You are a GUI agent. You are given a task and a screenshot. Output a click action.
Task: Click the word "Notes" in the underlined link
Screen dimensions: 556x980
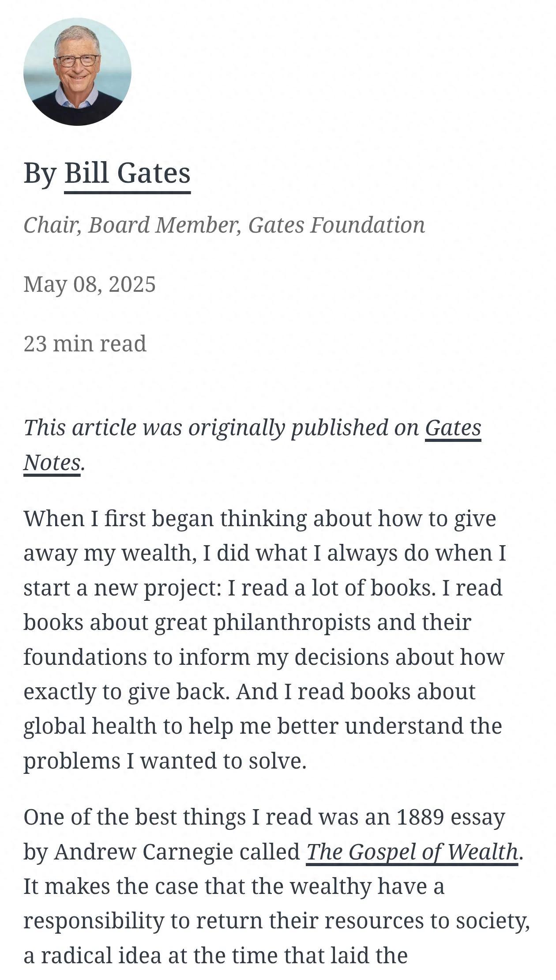(x=52, y=463)
